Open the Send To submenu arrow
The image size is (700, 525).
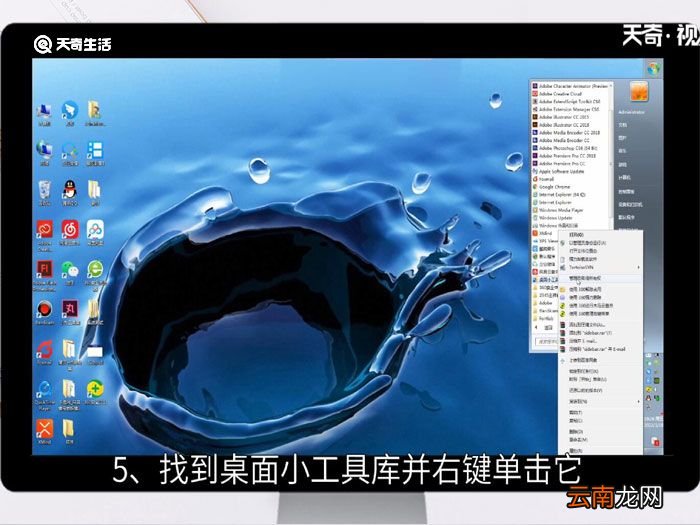(638, 402)
